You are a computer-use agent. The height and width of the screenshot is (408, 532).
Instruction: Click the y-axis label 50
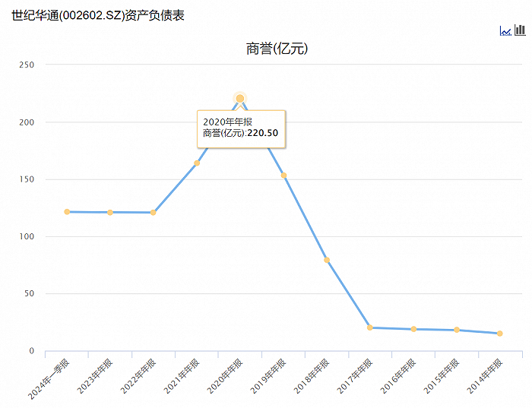point(29,293)
